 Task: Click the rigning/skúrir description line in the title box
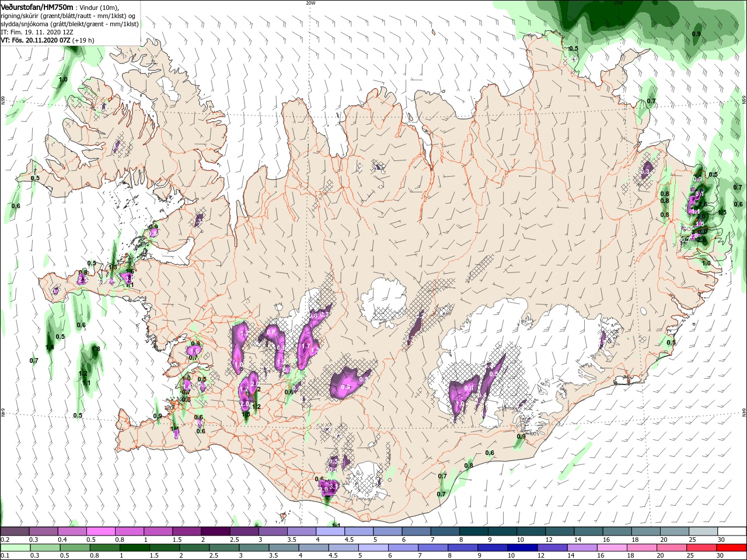(69, 15)
